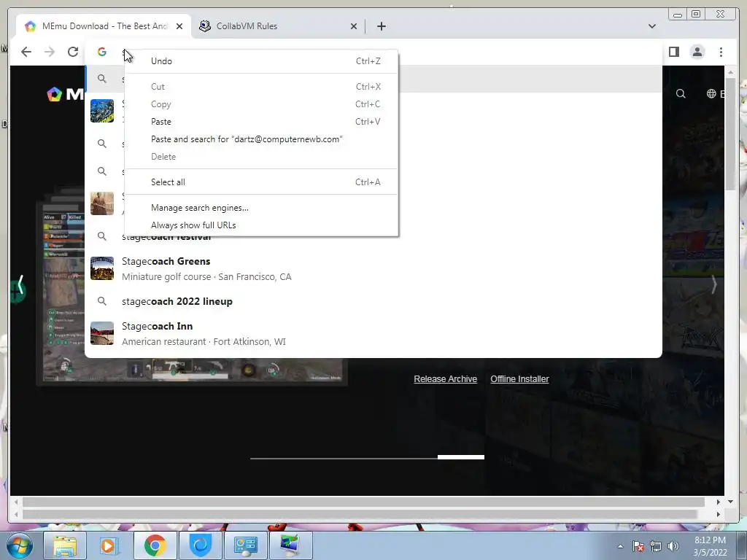Click the page vertical scrollbar thumb
Viewport: 747px width, 560px height.
tap(730, 134)
